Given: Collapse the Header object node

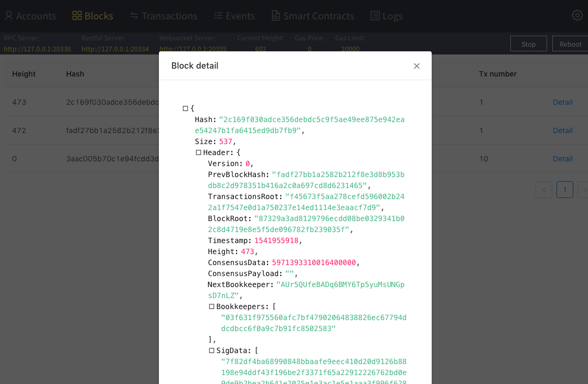Looking at the screenshot, I should (198, 152).
